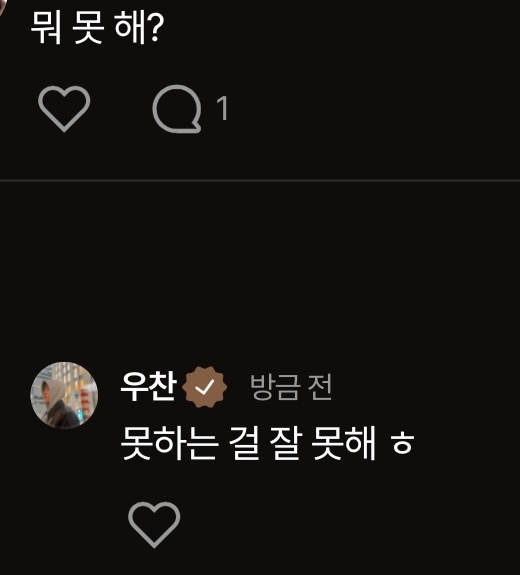Tap the '방금 전' timestamp
Image resolution: width=520 pixels, height=575 pixels.
click(x=291, y=387)
